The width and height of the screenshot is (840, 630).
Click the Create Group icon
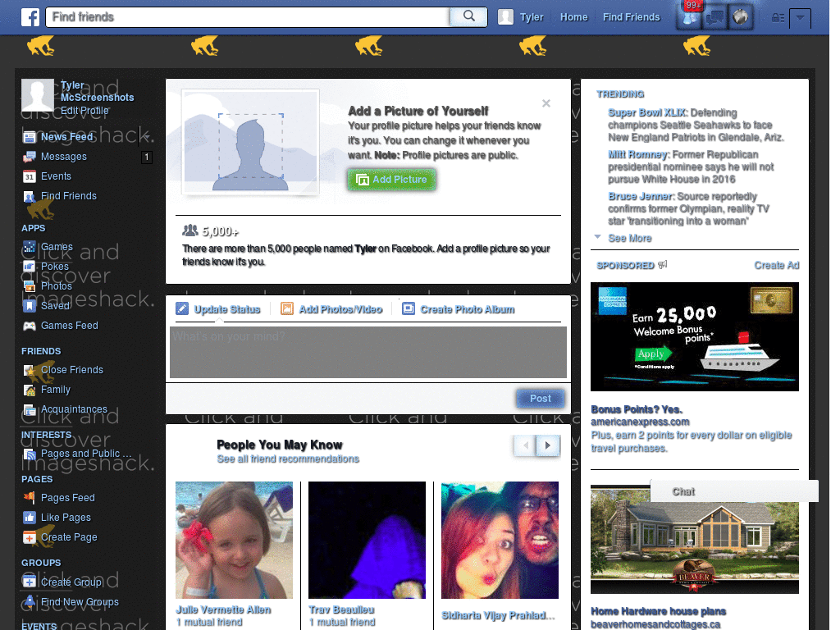30,582
